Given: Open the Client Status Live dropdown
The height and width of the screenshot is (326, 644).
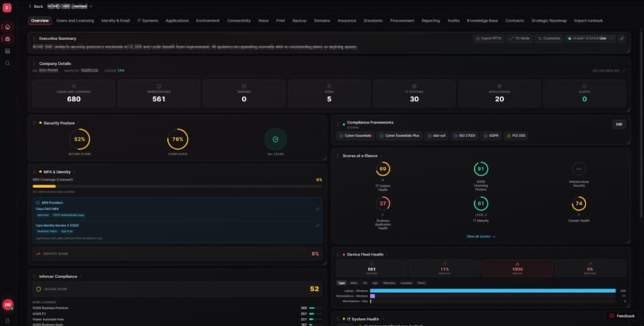Looking at the screenshot, I should click(x=590, y=38).
